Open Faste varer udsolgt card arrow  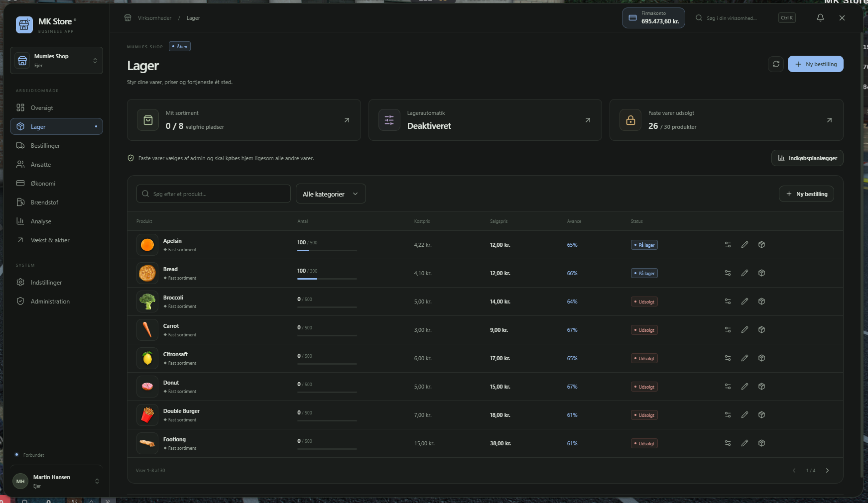click(829, 120)
